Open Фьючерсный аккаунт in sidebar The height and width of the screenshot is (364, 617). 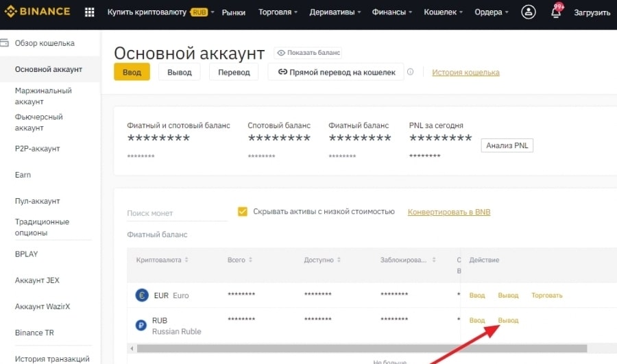(38, 123)
